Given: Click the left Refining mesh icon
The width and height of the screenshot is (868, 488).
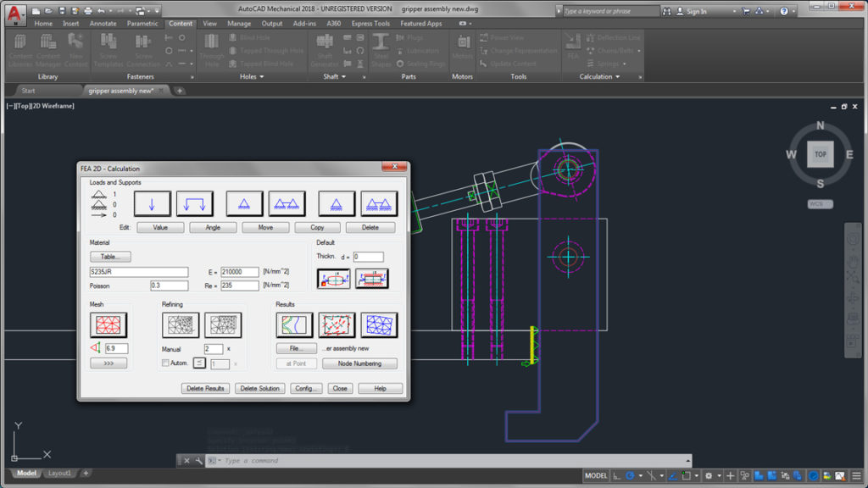Looking at the screenshot, I should click(x=181, y=325).
